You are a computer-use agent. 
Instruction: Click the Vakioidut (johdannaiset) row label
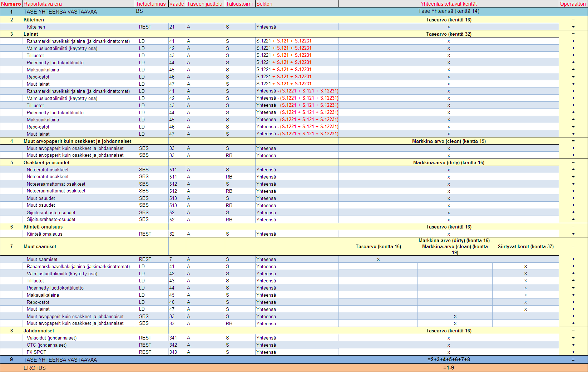click(51, 338)
